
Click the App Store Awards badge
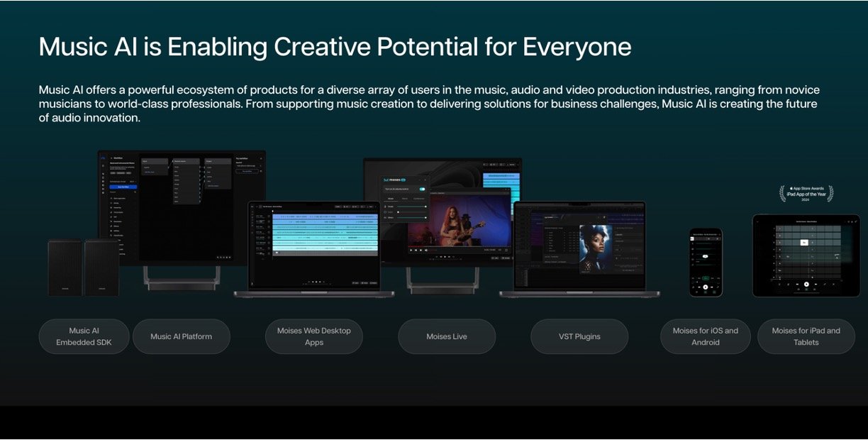coord(806,193)
